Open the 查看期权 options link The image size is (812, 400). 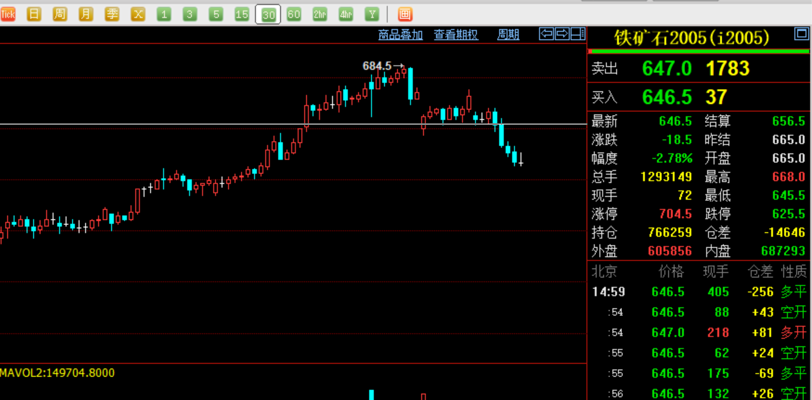456,35
